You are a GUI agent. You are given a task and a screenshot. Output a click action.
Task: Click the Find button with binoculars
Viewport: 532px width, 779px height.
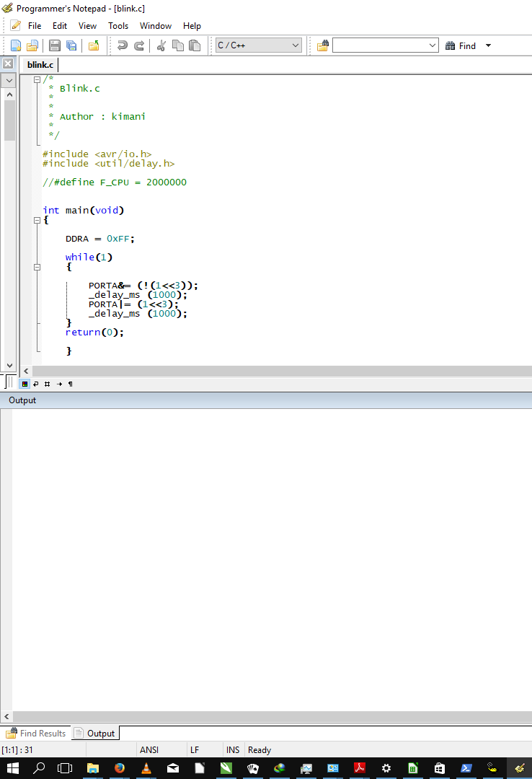(461, 45)
